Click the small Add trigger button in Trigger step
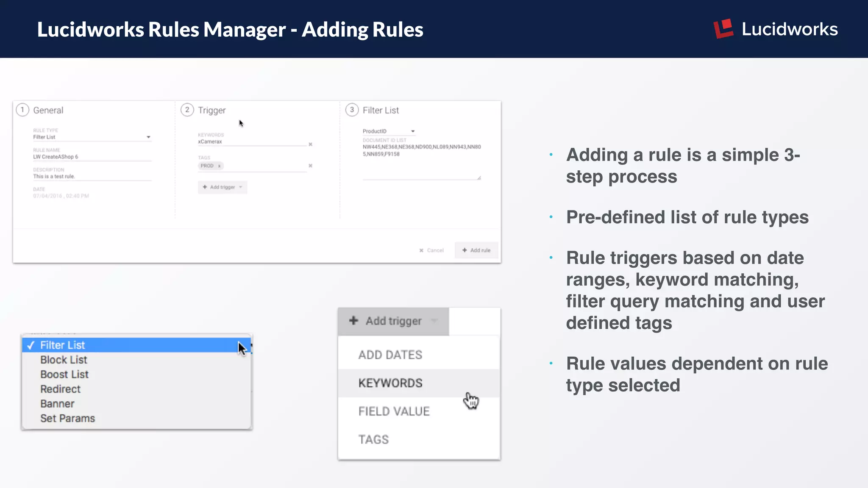This screenshot has width=868, height=488. pyautogui.click(x=223, y=187)
